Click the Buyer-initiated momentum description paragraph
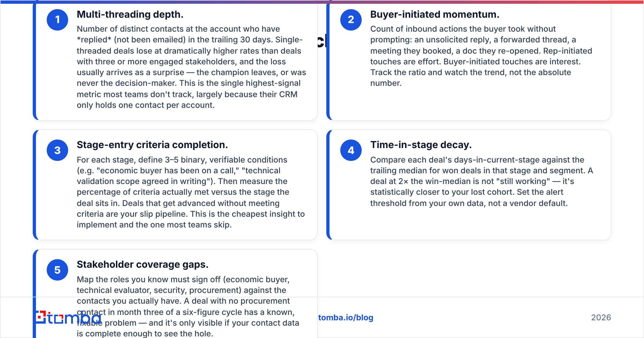The height and width of the screenshot is (338, 644). (481, 56)
